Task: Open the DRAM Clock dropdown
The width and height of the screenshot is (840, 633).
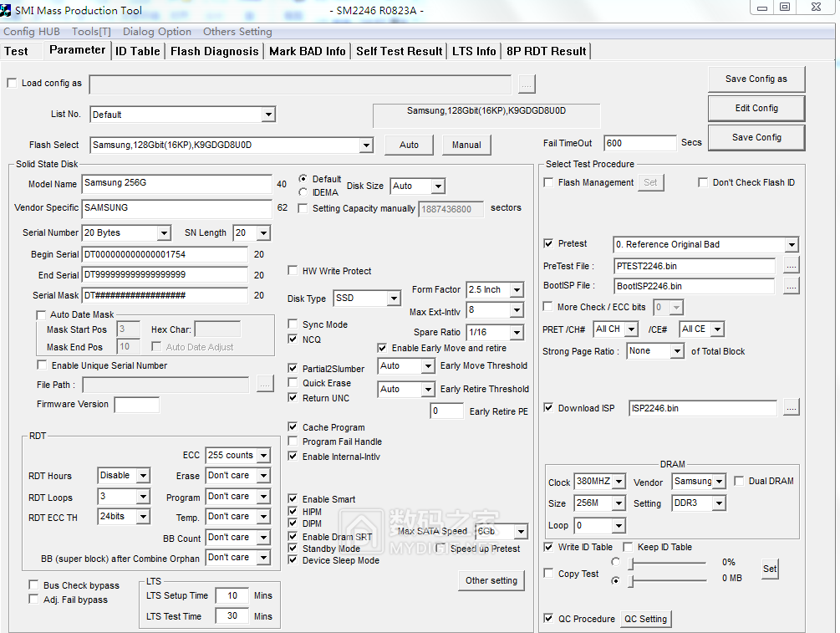Action: (x=618, y=482)
